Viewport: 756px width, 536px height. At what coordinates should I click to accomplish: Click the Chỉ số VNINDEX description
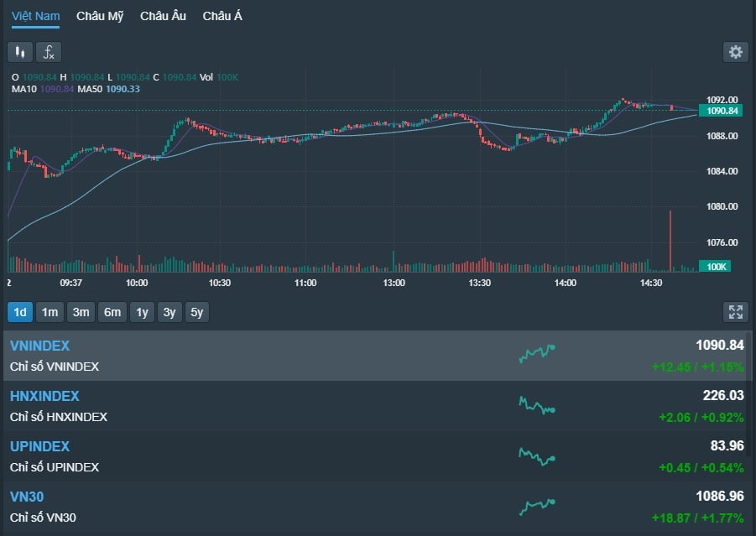point(55,367)
